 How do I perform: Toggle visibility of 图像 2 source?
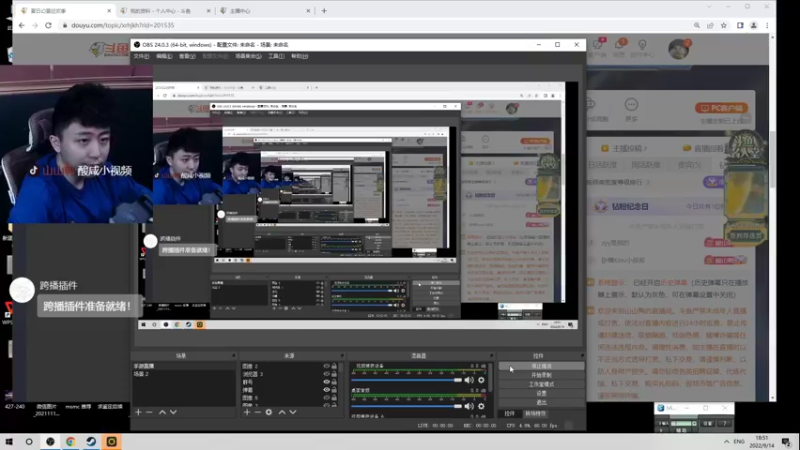coord(327,366)
